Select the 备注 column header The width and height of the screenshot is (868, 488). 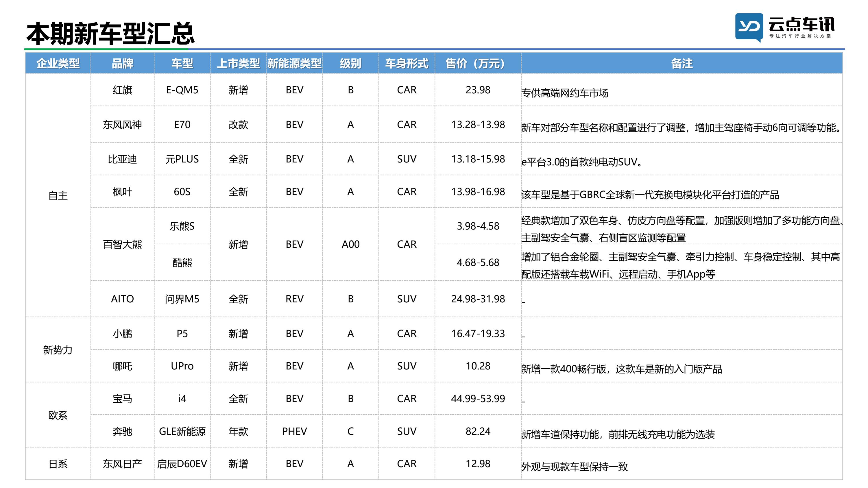point(682,63)
